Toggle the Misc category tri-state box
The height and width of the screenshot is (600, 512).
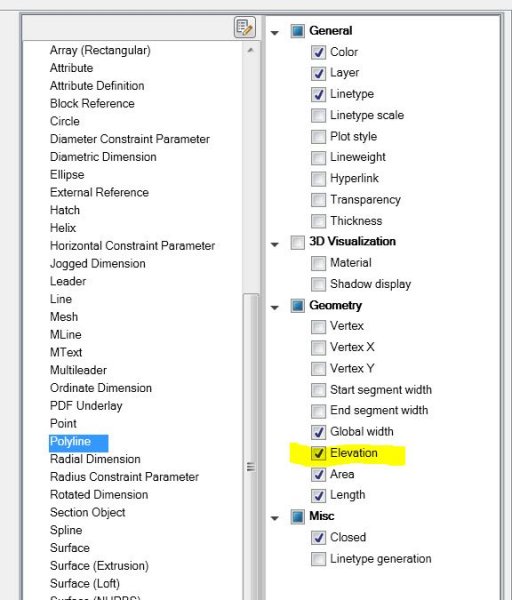click(x=297, y=517)
